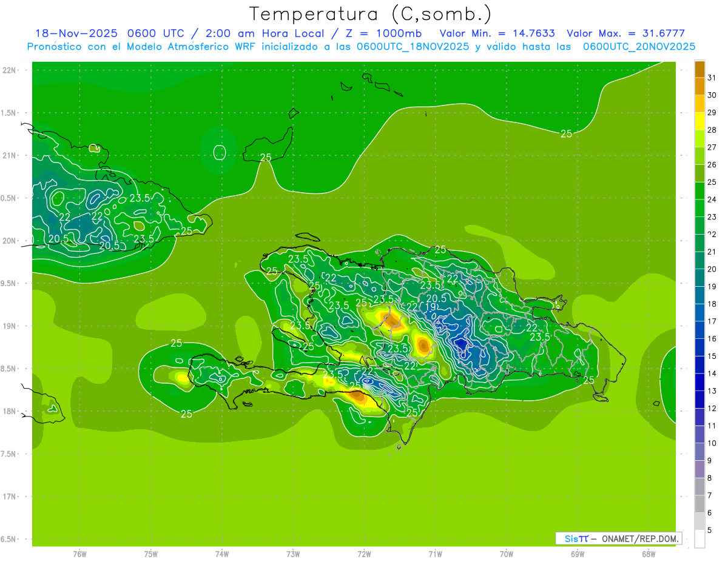Click the 72W longitude axis label

pyautogui.click(x=364, y=554)
